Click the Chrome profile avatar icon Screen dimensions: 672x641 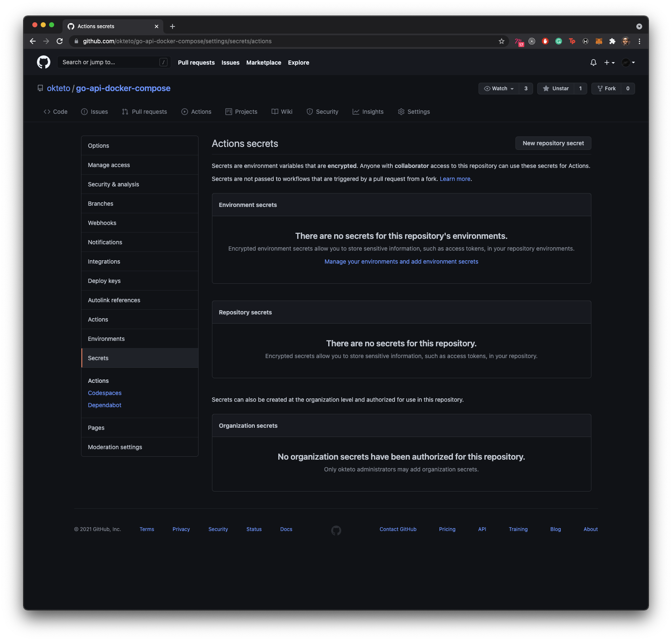pyautogui.click(x=626, y=41)
